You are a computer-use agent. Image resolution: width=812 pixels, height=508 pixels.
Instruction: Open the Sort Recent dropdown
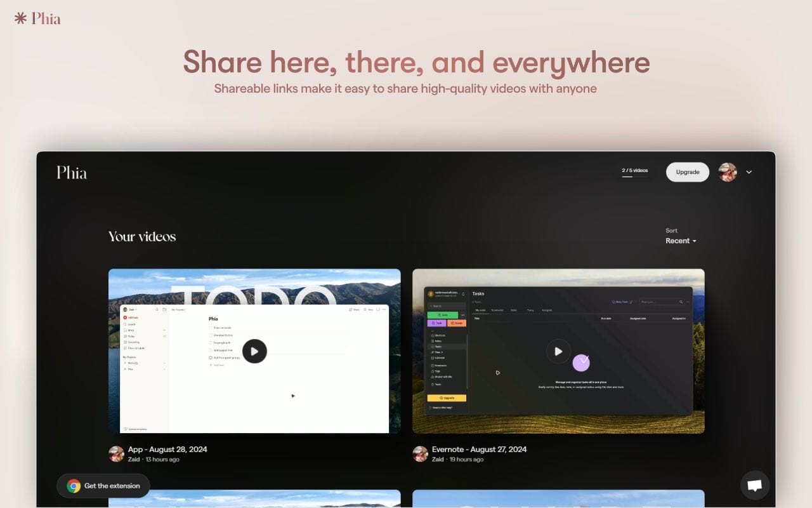681,241
